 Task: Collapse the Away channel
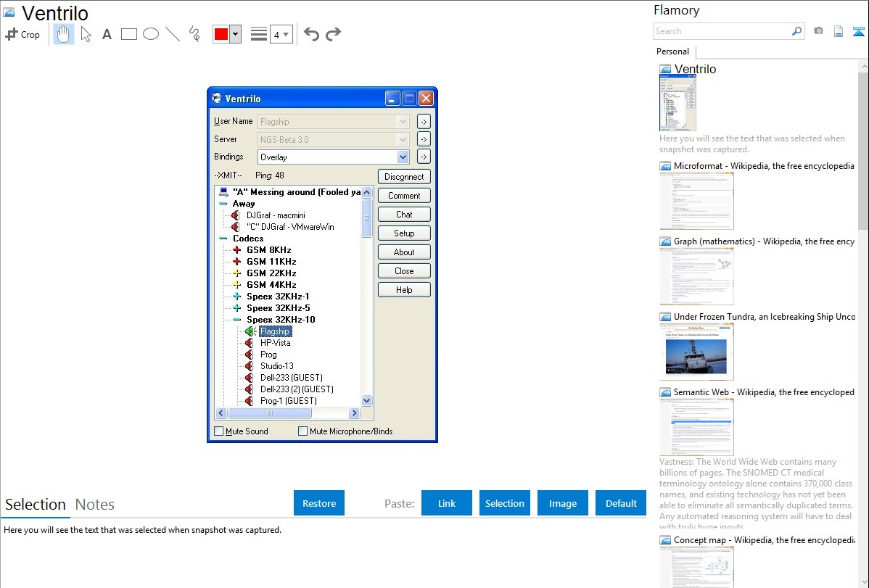point(223,204)
